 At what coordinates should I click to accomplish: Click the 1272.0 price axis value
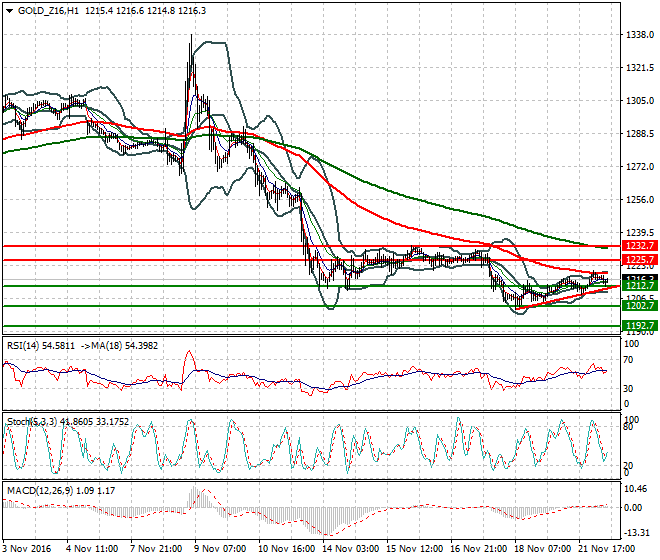click(640, 167)
